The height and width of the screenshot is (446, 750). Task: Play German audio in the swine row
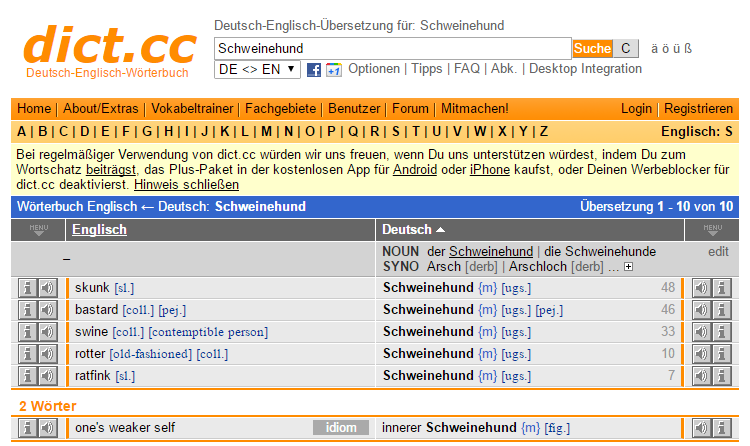[702, 332]
